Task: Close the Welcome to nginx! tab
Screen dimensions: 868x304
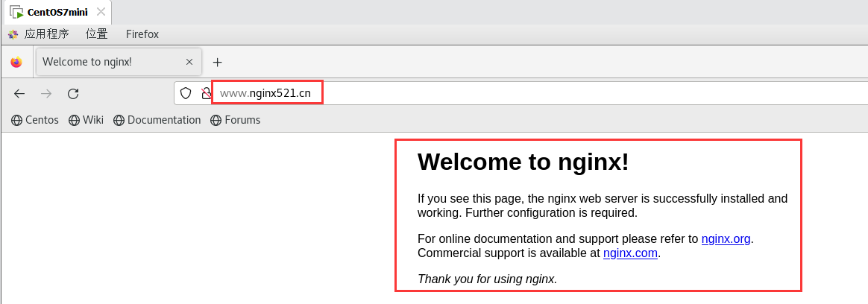Action: 189,62
